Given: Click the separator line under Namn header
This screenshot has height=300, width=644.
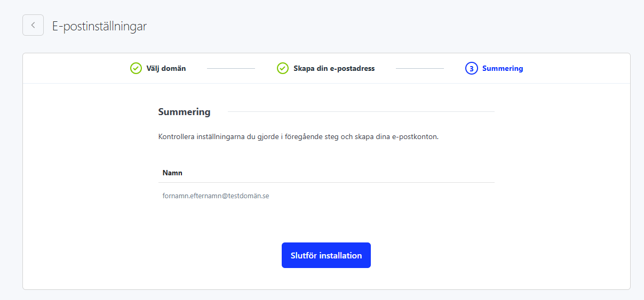Looking at the screenshot, I should click(x=326, y=183).
